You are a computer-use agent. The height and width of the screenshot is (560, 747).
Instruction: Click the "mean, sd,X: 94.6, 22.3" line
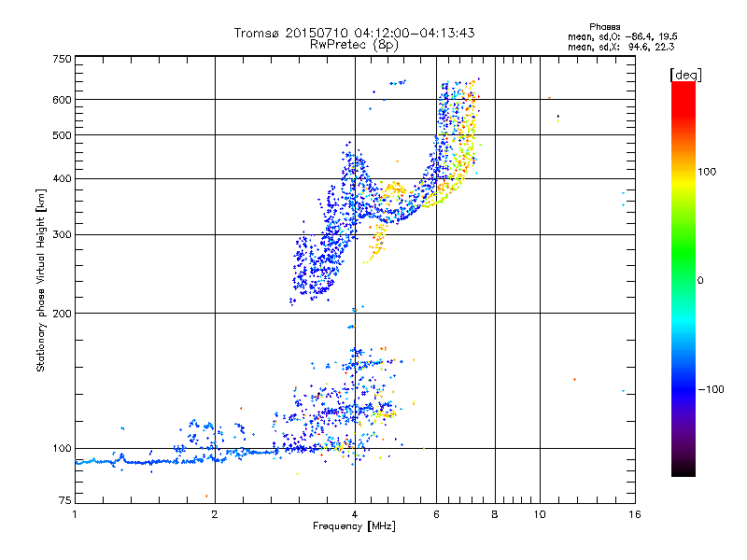(x=621, y=47)
